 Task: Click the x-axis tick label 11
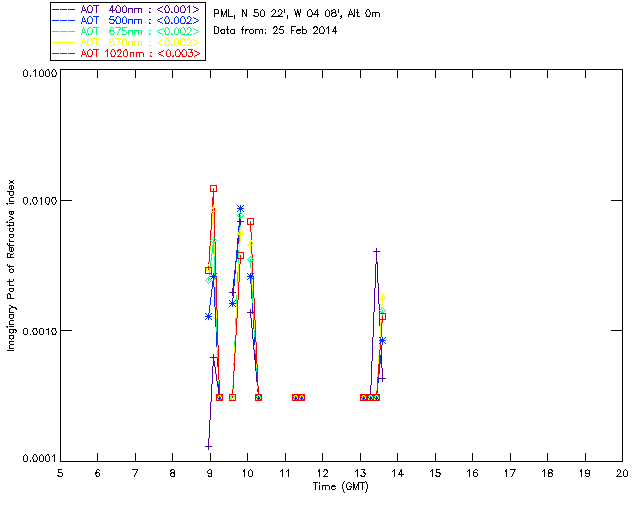point(285,473)
